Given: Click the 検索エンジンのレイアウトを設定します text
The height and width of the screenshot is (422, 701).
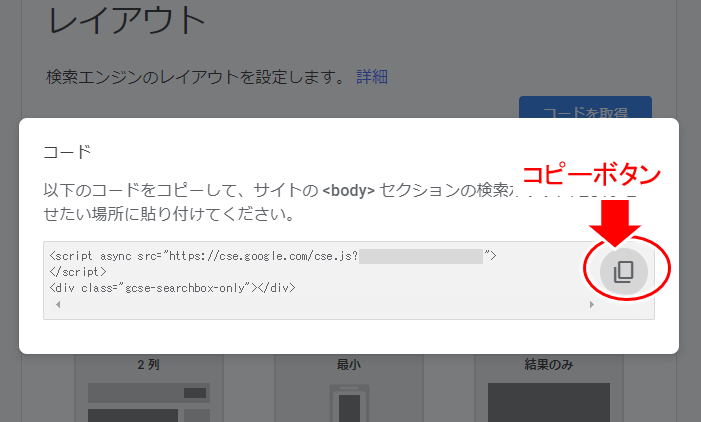Looking at the screenshot, I should pyautogui.click(x=196, y=77).
